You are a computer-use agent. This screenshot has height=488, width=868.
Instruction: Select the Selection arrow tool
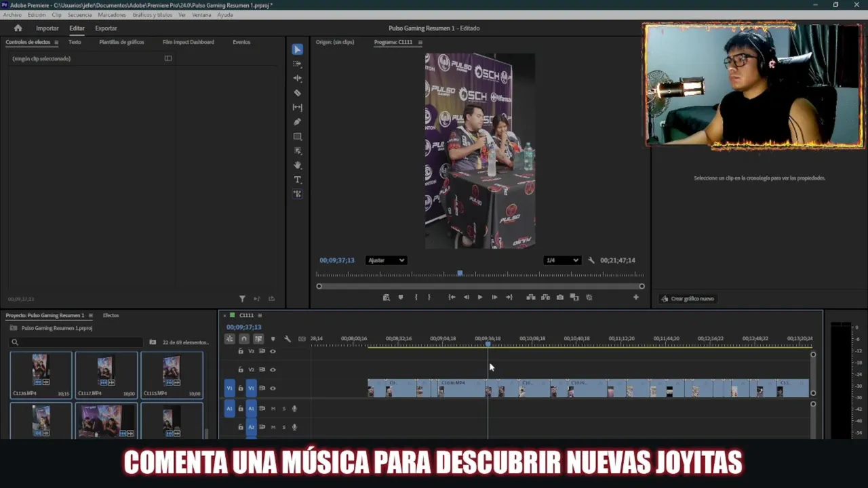(x=297, y=49)
